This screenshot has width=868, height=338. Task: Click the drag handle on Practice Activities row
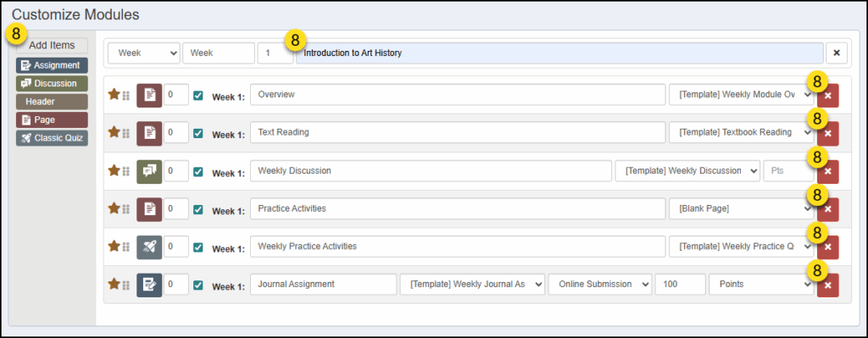pyautogui.click(x=125, y=209)
